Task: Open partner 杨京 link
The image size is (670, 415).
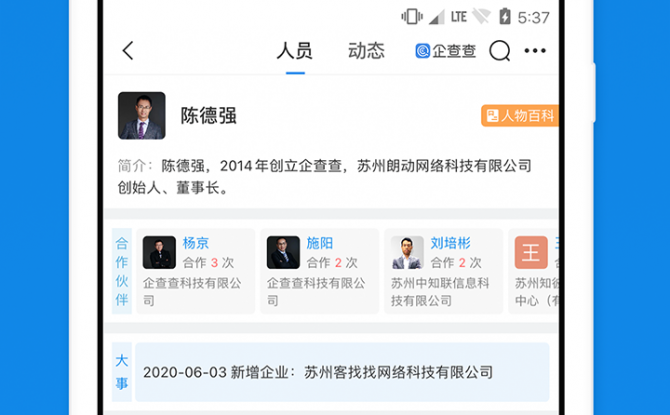Action: [196, 243]
